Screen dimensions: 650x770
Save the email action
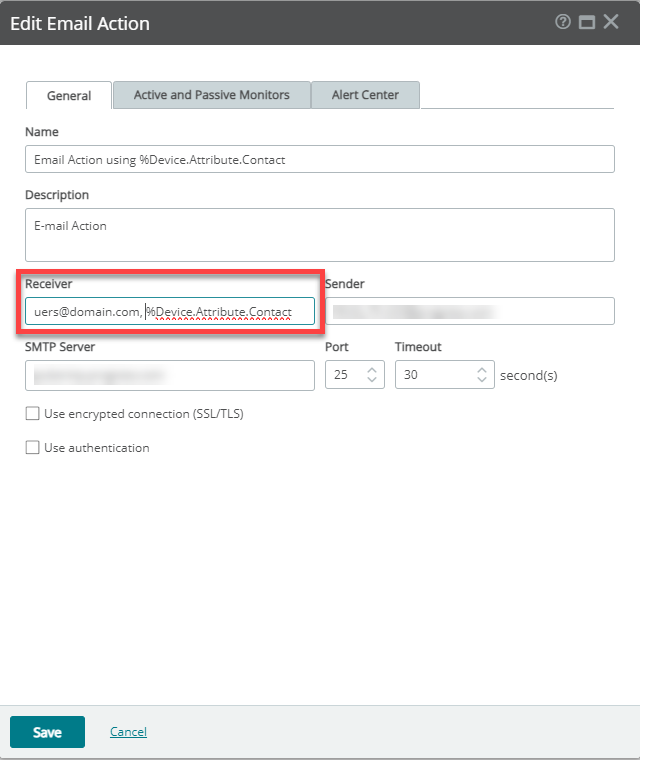tap(47, 732)
